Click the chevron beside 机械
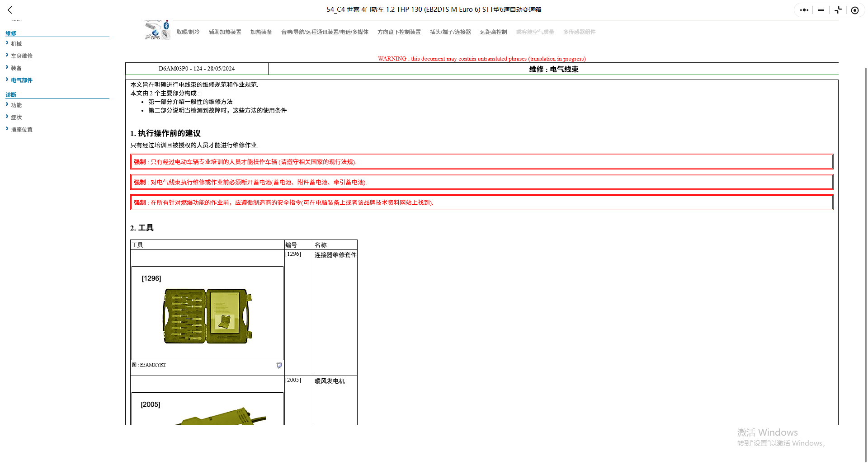This screenshot has height=470, width=868. (x=7, y=43)
